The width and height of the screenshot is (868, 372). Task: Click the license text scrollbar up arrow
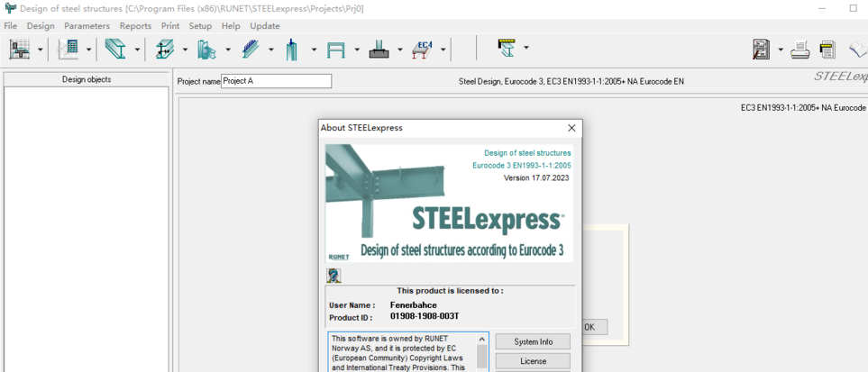(482, 339)
